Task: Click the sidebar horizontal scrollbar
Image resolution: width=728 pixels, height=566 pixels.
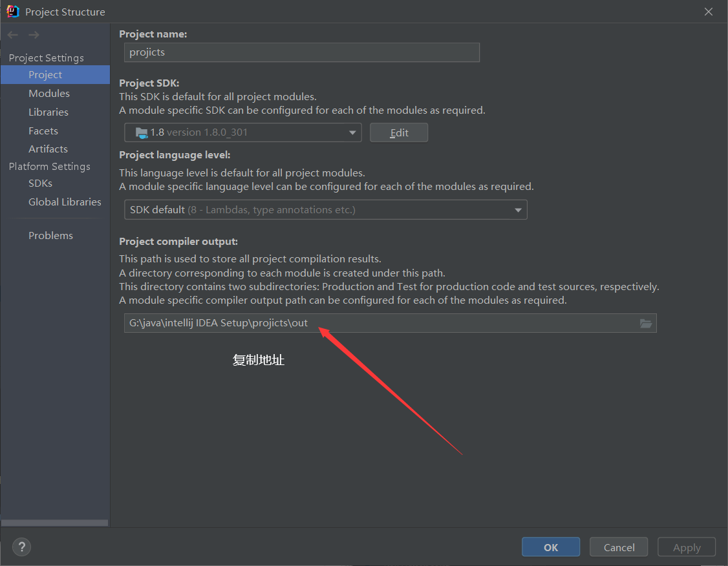Action: tap(55, 523)
